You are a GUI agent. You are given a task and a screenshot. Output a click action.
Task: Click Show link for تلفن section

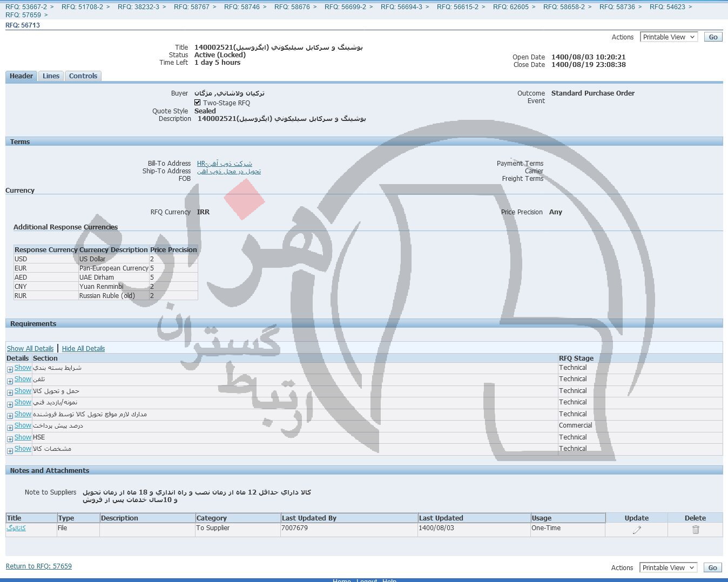tap(23, 379)
